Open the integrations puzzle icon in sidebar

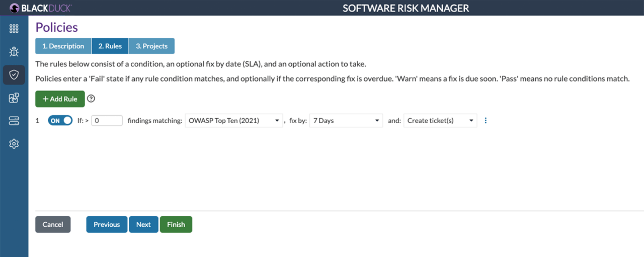click(14, 98)
